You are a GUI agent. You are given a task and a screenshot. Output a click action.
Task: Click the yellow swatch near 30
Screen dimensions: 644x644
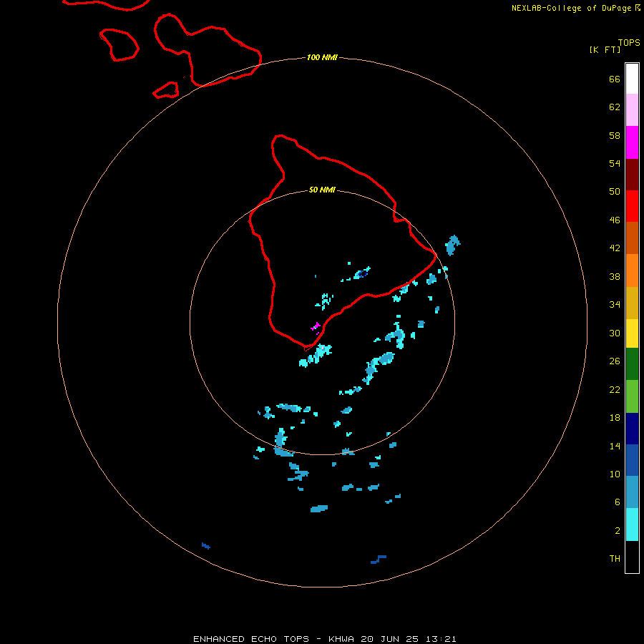632,333
